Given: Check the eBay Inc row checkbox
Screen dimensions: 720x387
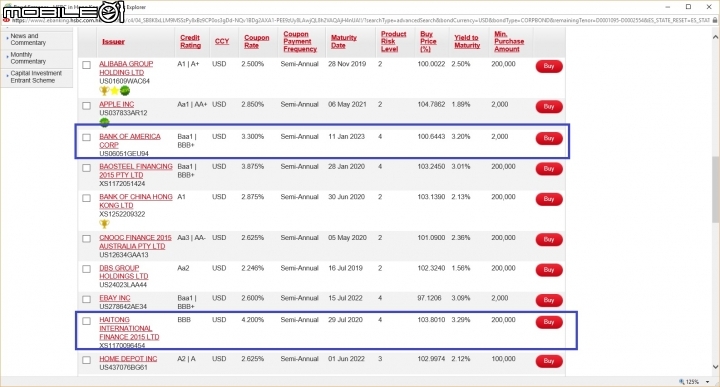Looking at the screenshot, I should click(86, 299).
